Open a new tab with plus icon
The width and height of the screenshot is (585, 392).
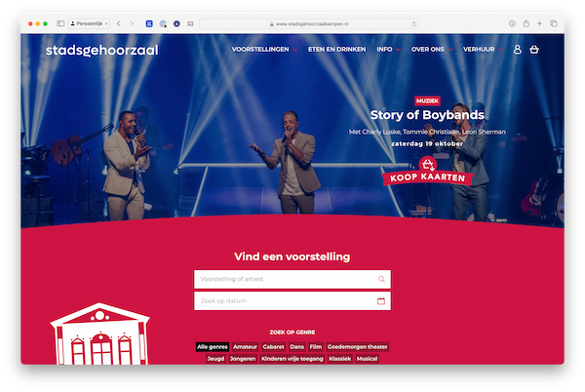tap(539, 23)
